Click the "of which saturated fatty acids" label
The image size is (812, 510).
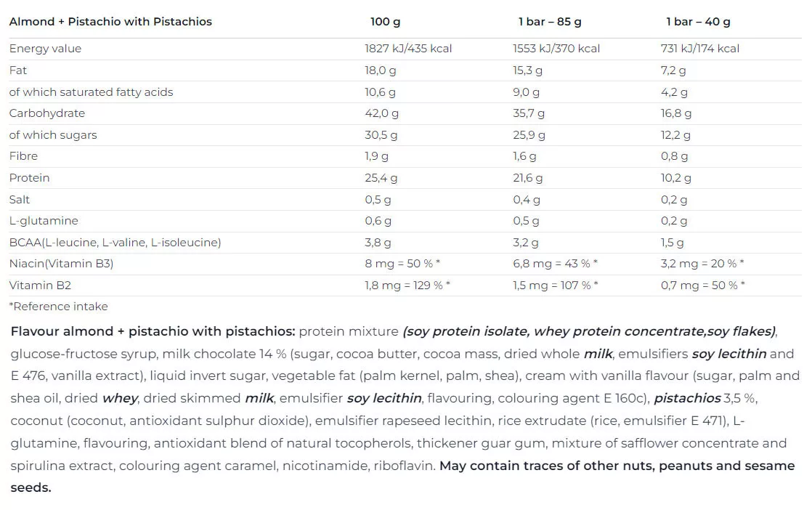tap(91, 92)
